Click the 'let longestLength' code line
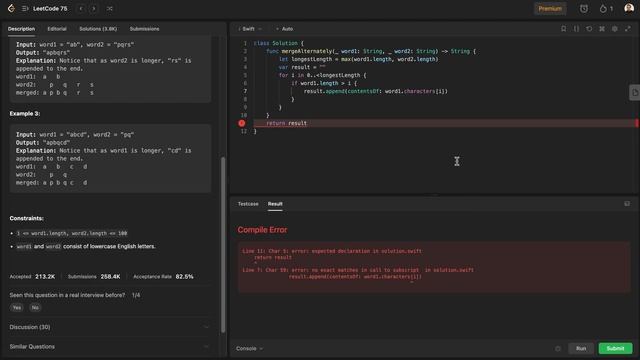The width and height of the screenshot is (640, 360). click(x=358, y=59)
